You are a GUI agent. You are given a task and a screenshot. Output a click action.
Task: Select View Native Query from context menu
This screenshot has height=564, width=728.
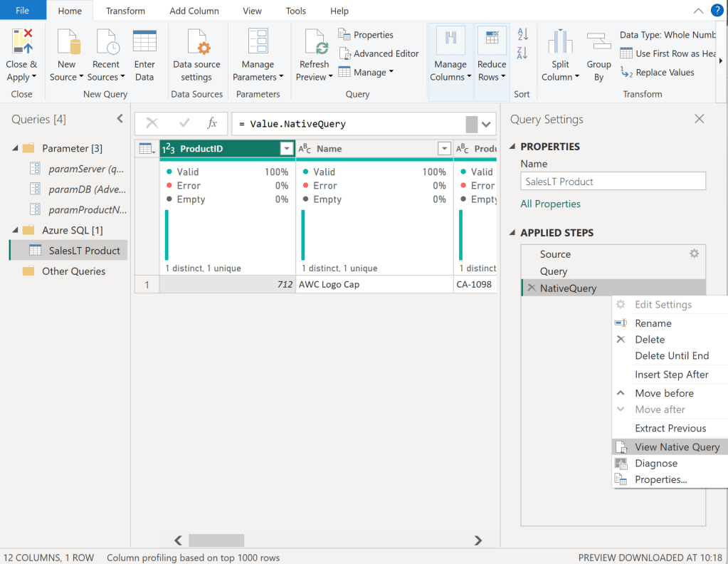(x=676, y=447)
